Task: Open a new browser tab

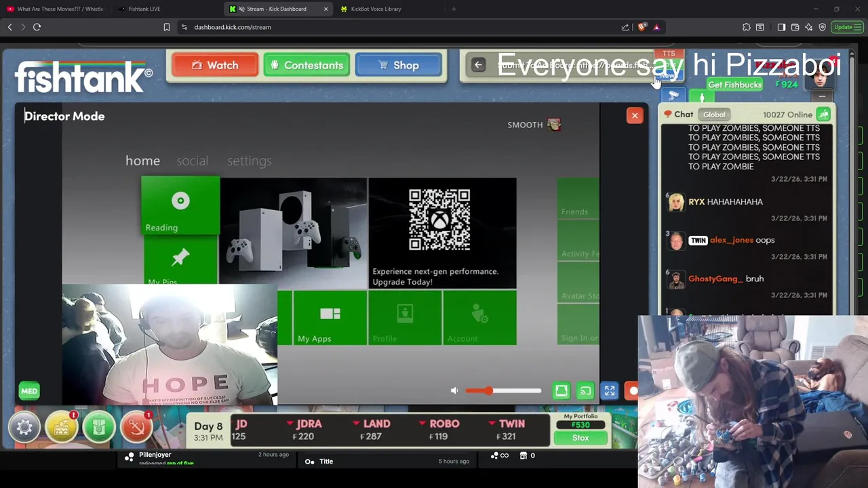Action: tap(454, 9)
